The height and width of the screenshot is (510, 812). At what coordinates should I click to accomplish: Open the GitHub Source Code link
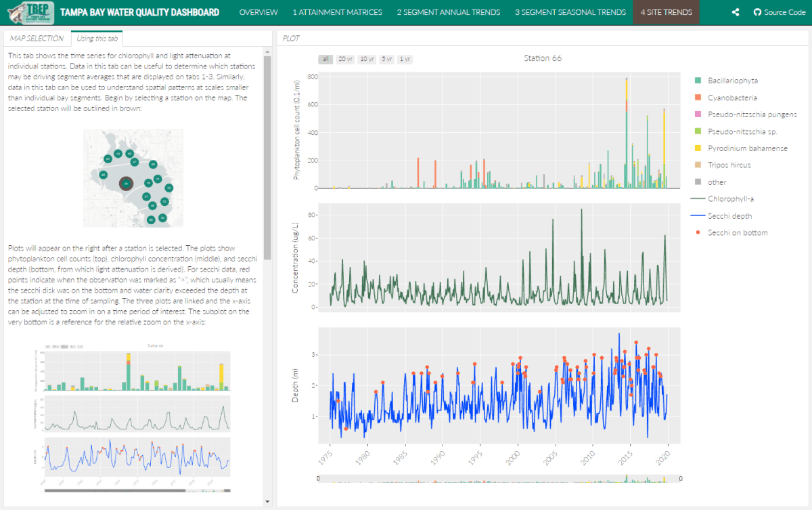tap(779, 12)
